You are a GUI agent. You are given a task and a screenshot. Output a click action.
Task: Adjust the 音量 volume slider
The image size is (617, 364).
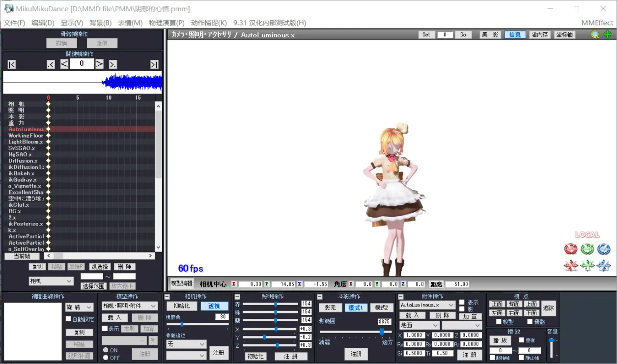pyautogui.click(x=552, y=348)
